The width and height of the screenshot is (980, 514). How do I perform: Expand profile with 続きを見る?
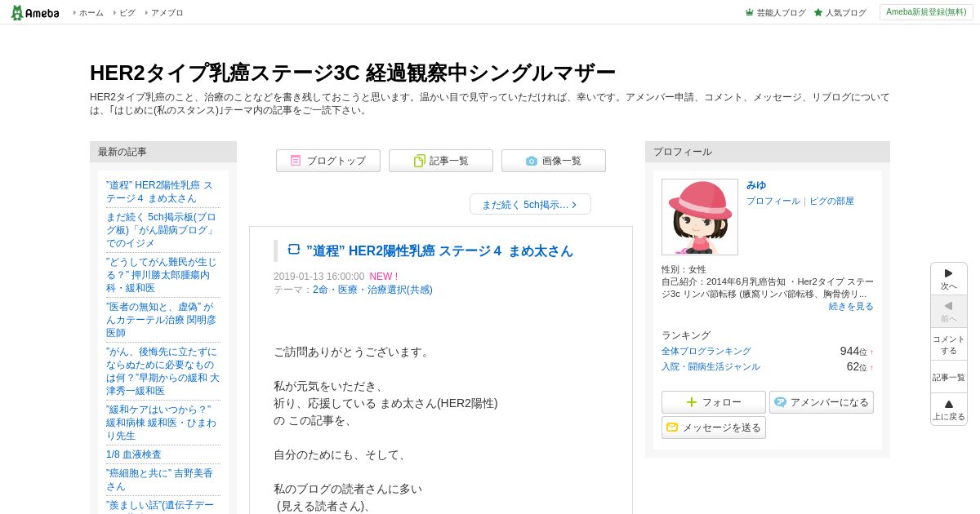point(851,306)
